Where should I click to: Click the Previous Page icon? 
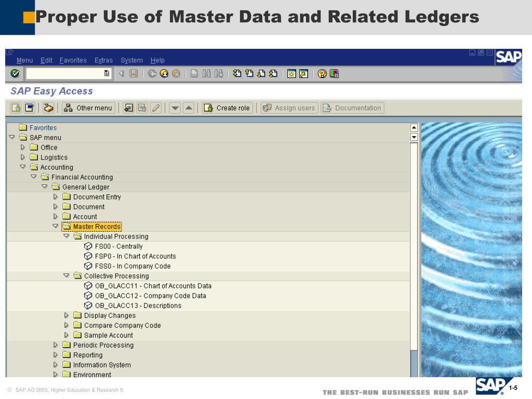pos(249,73)
